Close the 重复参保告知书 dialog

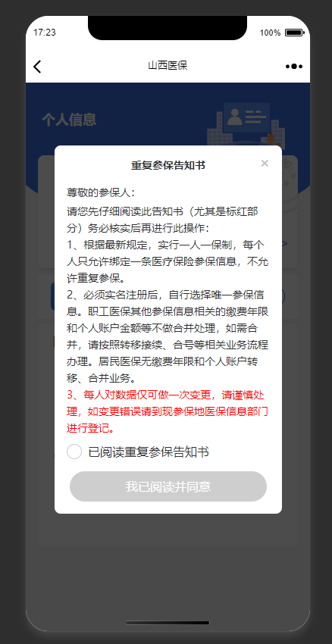pos(265,164)
